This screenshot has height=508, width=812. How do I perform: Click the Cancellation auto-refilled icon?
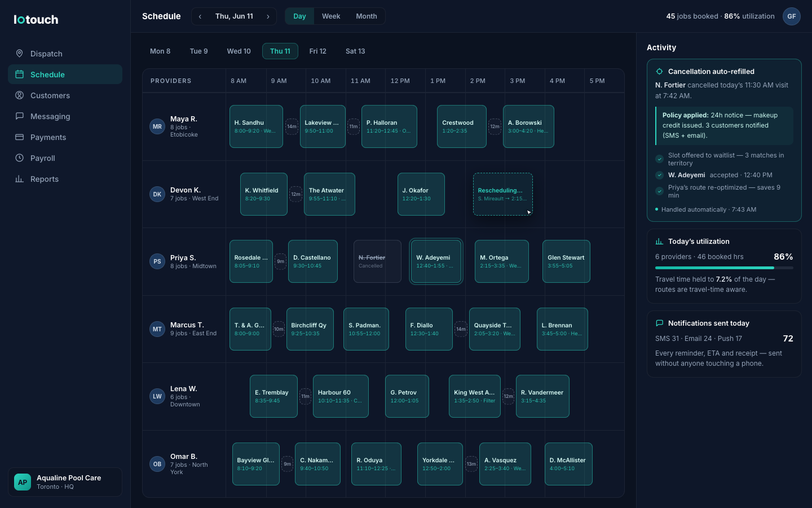pos(659,72)
